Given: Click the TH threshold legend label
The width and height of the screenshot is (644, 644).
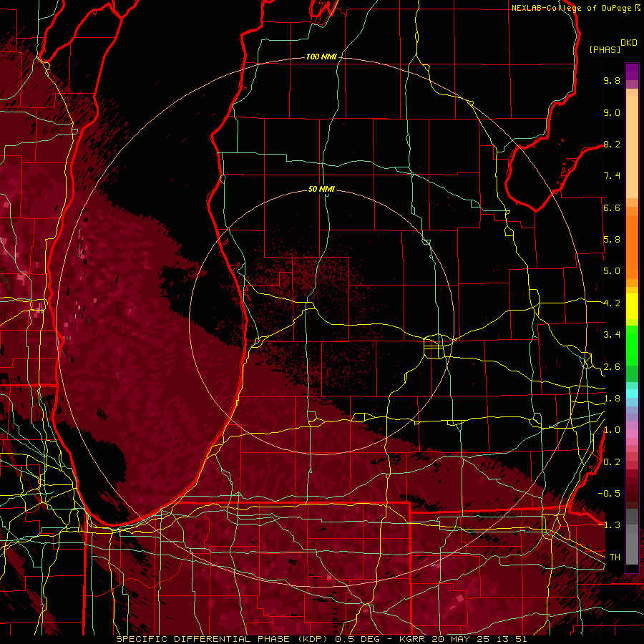Looking at the screenshot, I should 615,557.
